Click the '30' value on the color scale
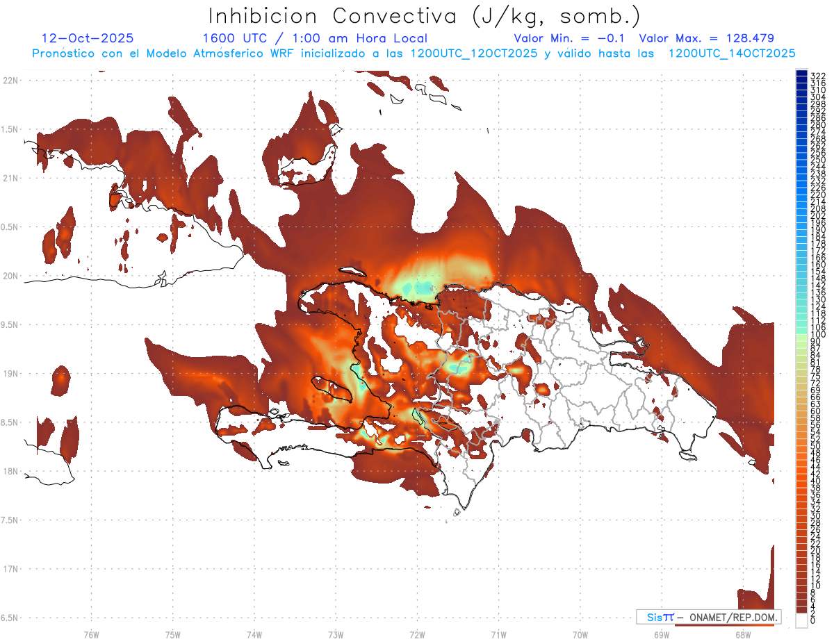 [x=816, y=516]
